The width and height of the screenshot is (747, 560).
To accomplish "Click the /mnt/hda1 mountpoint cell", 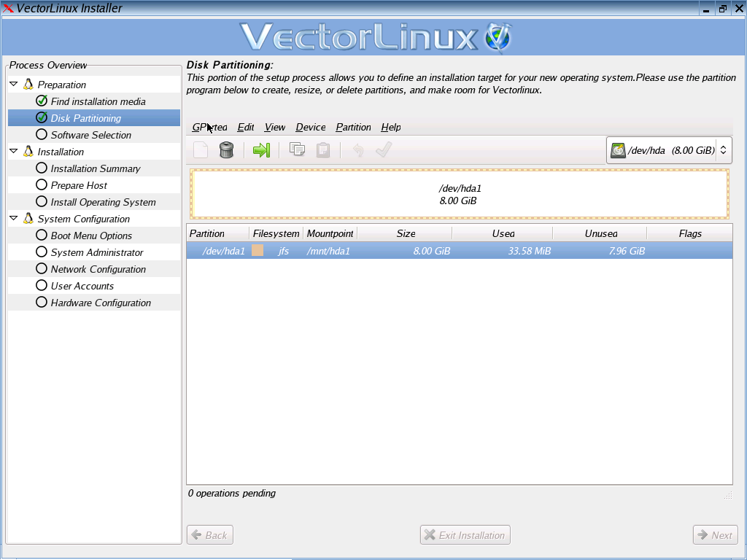I will [x=328, y=251].
